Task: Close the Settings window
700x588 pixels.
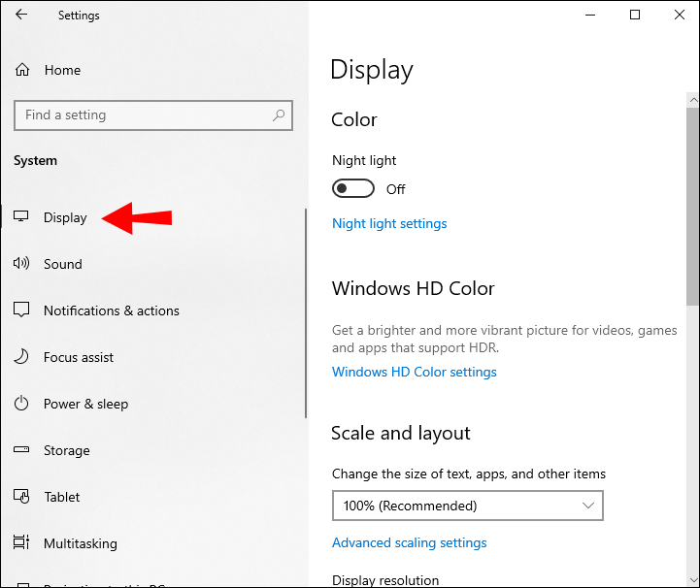Action: pyautogui.click(x=679, y=15)
